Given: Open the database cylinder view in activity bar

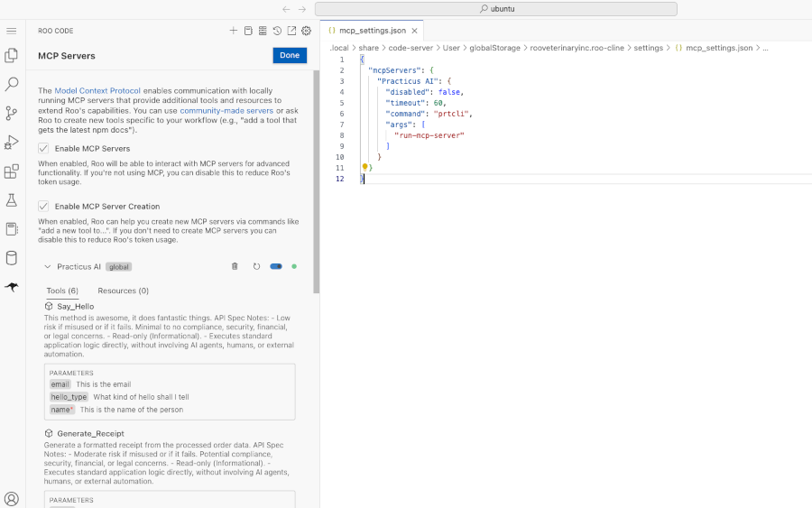Looking at the screenshot, I should coord(12,258).
